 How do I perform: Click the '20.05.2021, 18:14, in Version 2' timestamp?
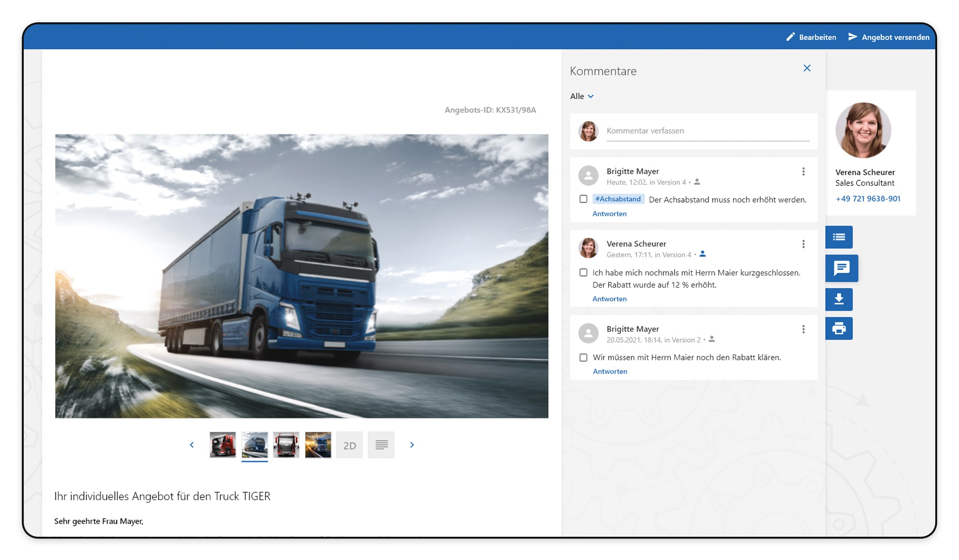coord(653,339)
